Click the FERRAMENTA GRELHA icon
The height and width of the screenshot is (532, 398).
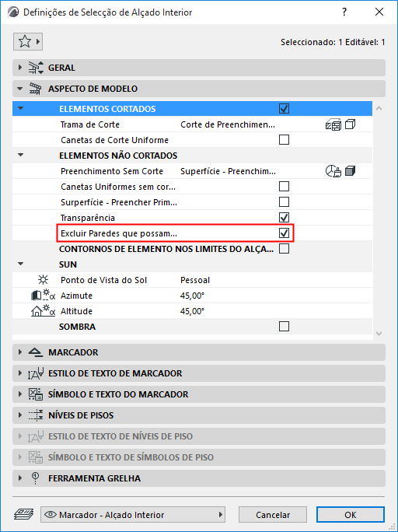pos(35,478)
